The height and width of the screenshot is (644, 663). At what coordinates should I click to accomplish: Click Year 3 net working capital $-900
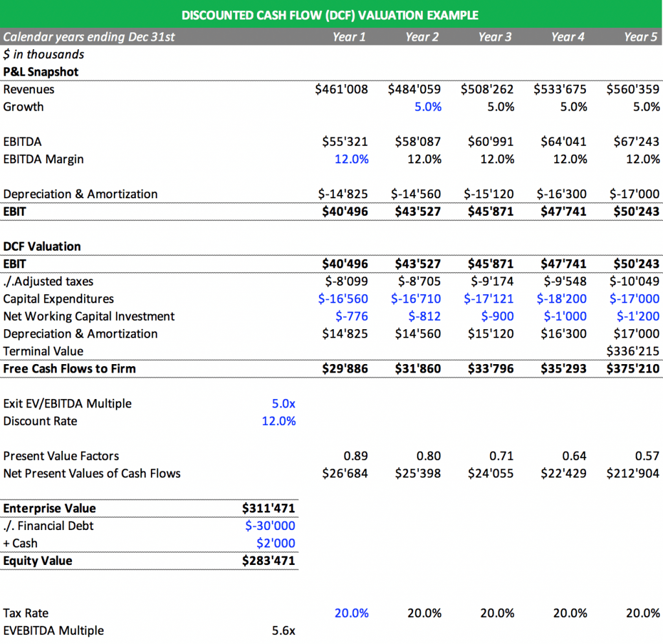[497, 316]
